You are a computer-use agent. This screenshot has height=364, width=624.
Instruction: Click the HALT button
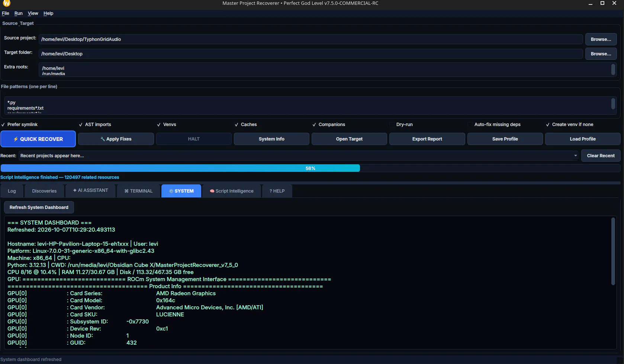[194, 139]
